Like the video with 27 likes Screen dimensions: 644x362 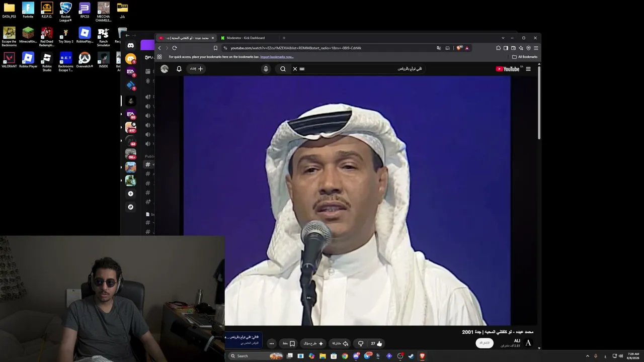(x=376, y=343)
